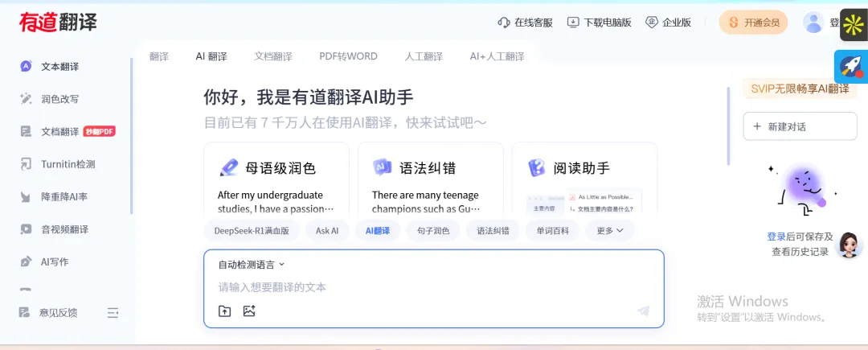Click the 有道翻译 logo

(58, 23)
